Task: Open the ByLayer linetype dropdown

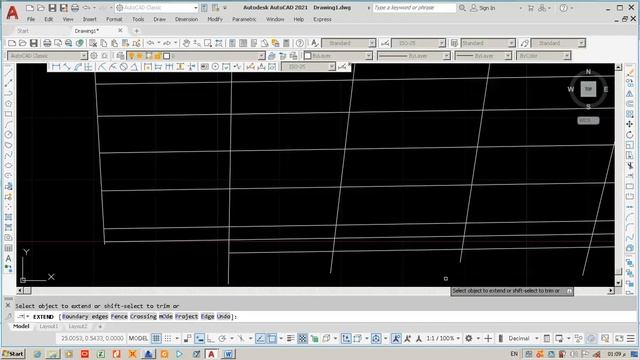Action: pyautogui.click(x=446, y=56)
